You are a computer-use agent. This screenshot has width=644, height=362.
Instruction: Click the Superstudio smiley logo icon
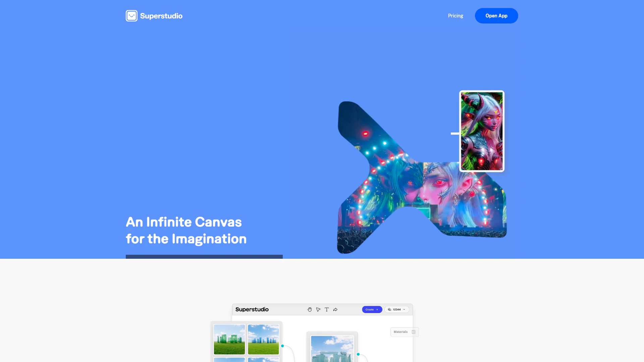131,16
